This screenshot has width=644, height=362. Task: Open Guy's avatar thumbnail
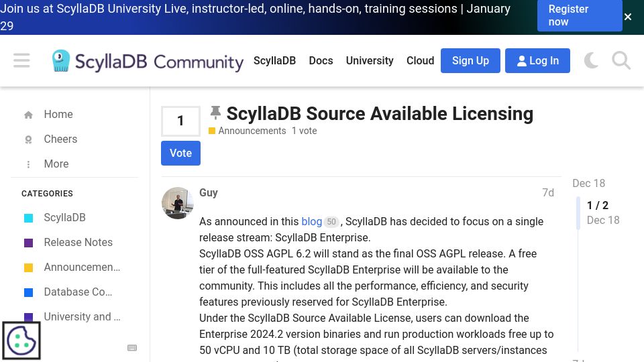(x=177, y=203)
